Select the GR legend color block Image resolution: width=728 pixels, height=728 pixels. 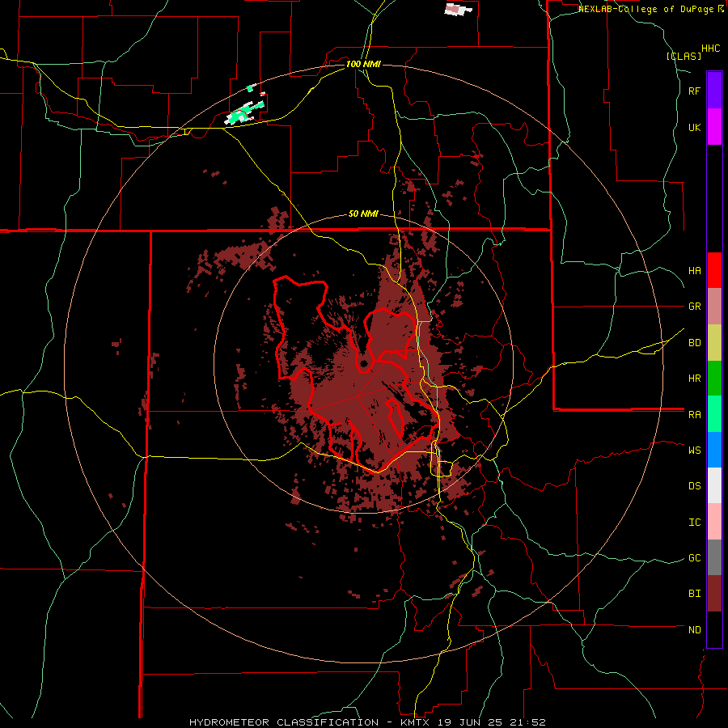[714, 307]
